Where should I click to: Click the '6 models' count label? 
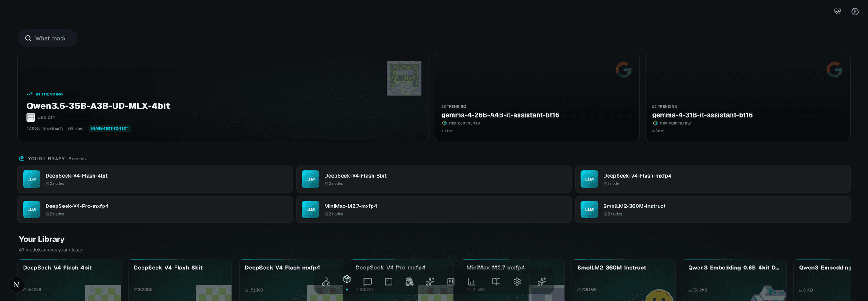pos(77,159)
